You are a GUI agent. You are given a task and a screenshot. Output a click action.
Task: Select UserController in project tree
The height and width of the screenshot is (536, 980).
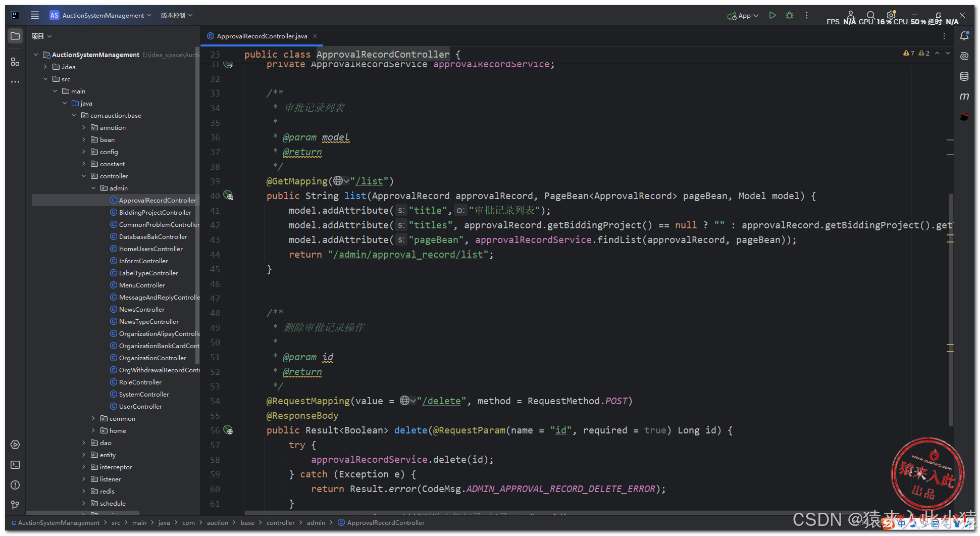pyautogui.click(x=140, y=406)
